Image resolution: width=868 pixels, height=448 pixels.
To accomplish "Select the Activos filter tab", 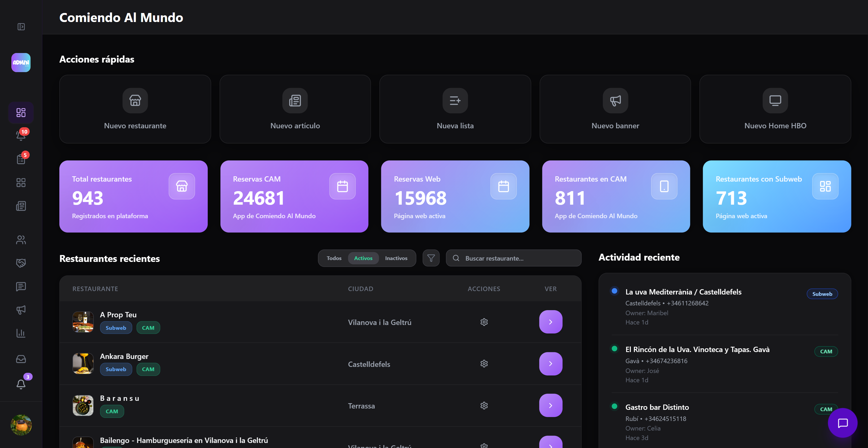I will pos(363,258).
